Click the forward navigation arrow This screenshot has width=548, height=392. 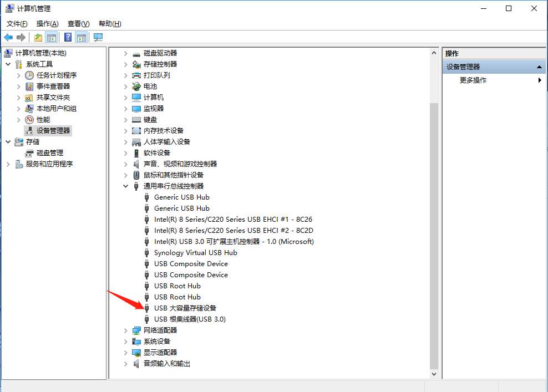point(21,37)
